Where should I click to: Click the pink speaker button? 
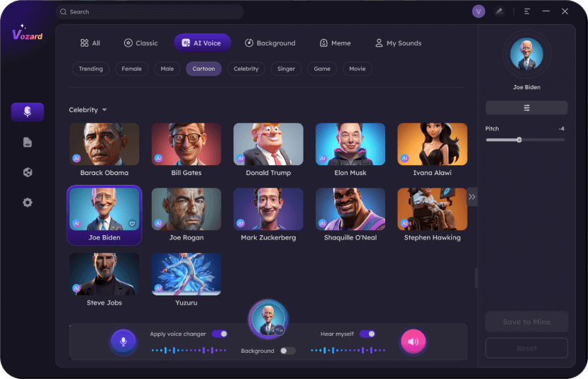click(x=413, y=341)
